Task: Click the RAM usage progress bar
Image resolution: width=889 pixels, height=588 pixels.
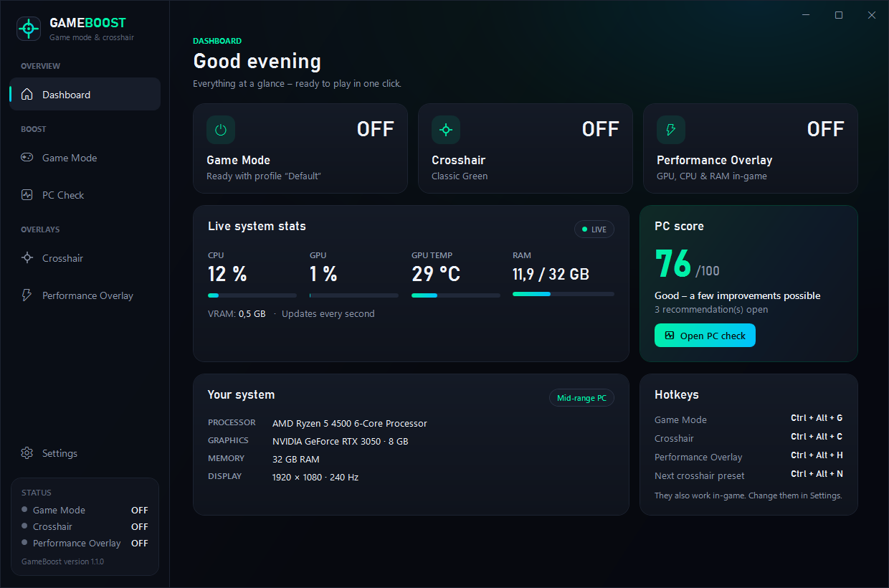Action: [564, 294]
